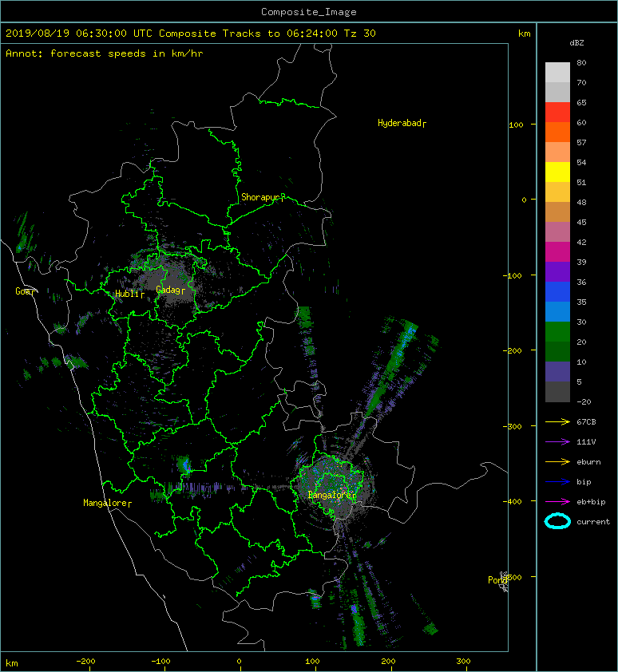Click the 100 tick on the vertical axis
Screen dimensions: 618x672
(517, 125)
